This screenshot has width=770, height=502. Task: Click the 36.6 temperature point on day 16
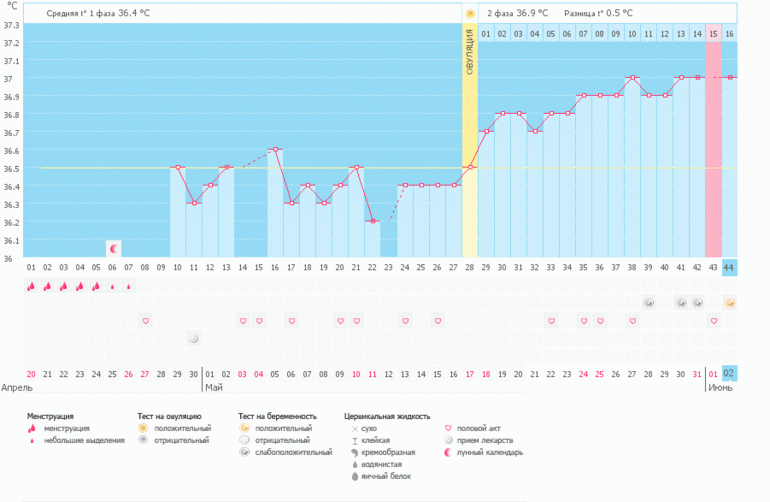tap(275, 150)
